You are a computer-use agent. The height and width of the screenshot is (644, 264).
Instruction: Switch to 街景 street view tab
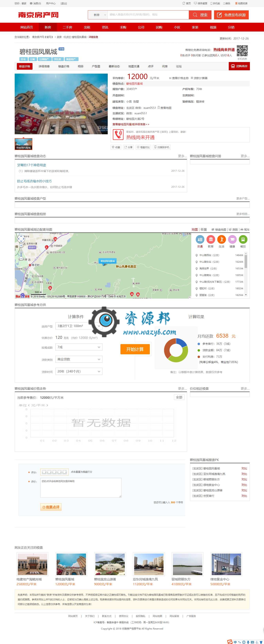click(204, 229)
